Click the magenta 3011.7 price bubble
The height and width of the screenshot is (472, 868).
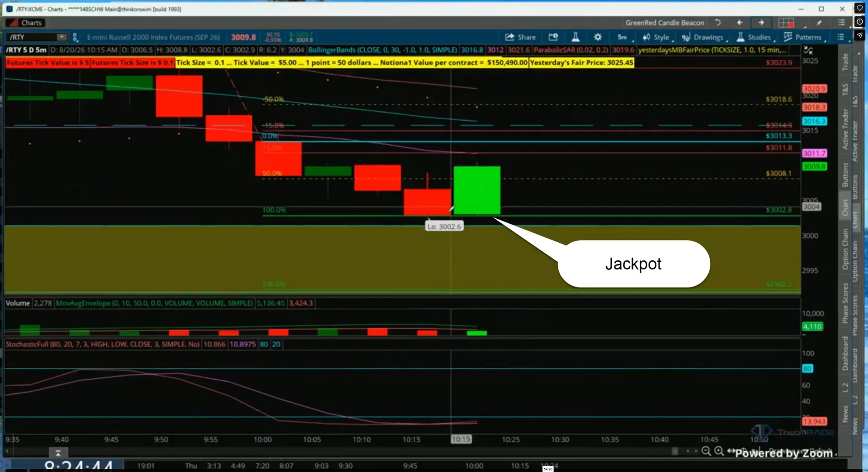point(814,153)
